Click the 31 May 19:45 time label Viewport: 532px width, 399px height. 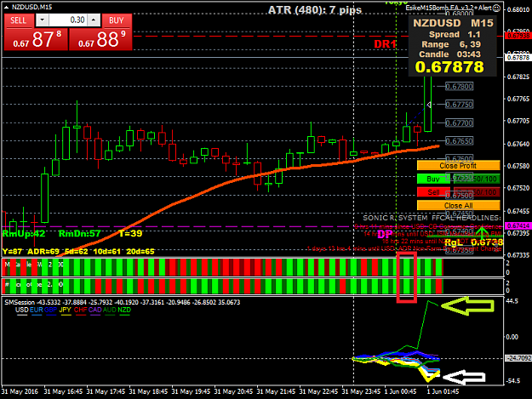[191, 391]
